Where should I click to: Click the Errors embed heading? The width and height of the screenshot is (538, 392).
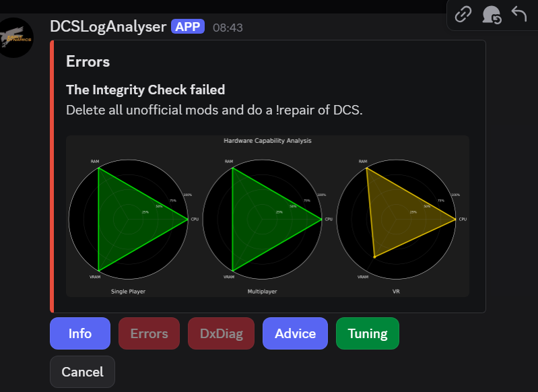(x=88, y=62)
